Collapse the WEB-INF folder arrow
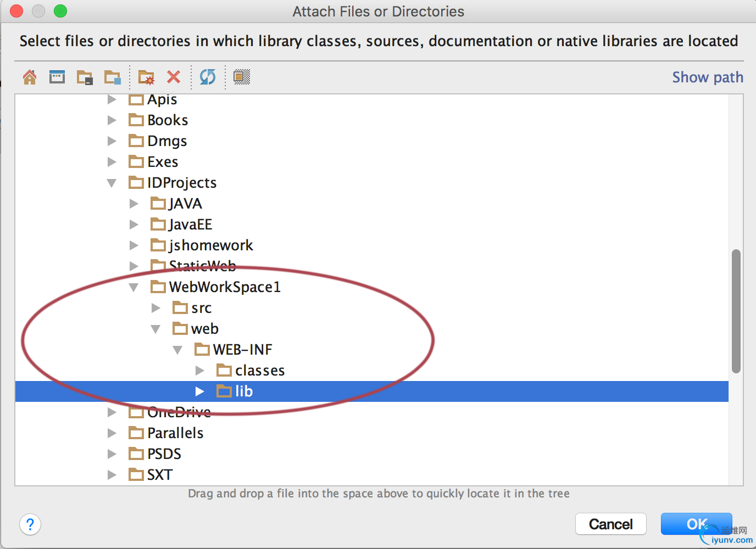Image resolution: width=756 pixels, height=549 pixels. tap(177, 350)
